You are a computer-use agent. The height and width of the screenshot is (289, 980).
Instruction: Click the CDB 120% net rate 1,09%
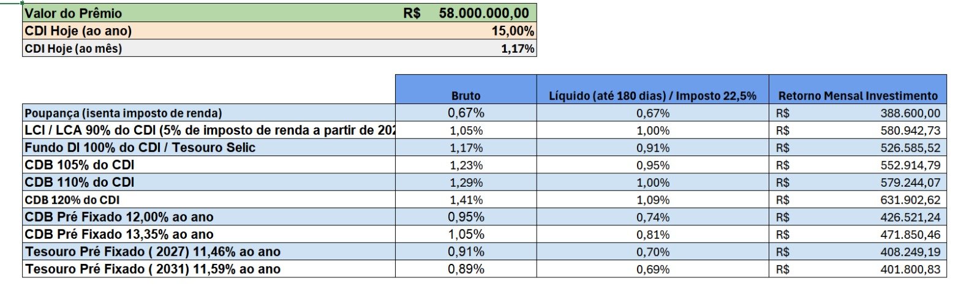coord(653,200)
